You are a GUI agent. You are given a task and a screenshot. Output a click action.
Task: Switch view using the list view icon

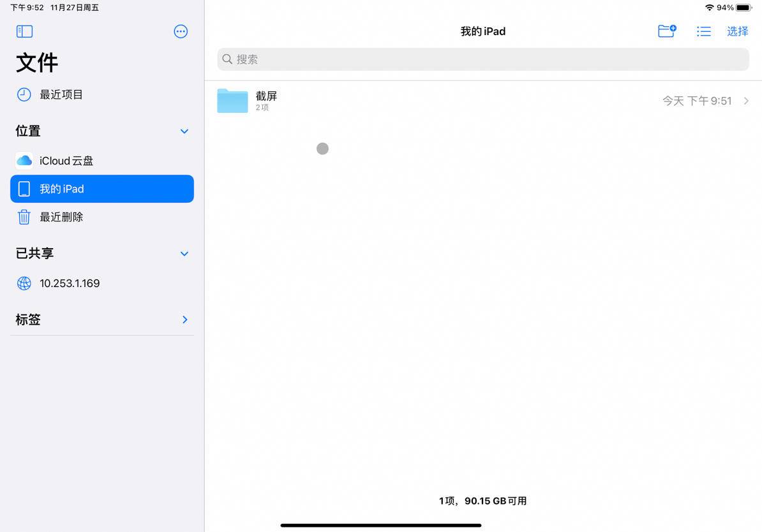point(703,32)
